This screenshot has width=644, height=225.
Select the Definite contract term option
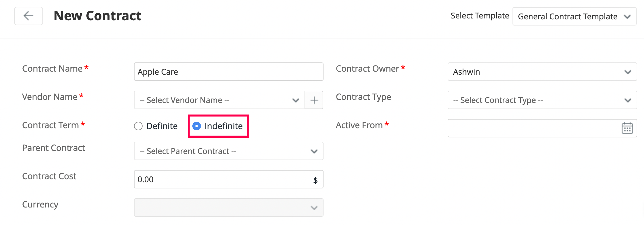pos(139,126)
